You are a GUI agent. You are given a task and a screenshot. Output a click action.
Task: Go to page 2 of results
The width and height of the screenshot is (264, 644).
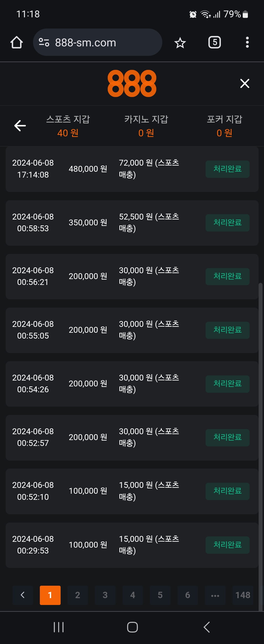click(x=78, y=595)
